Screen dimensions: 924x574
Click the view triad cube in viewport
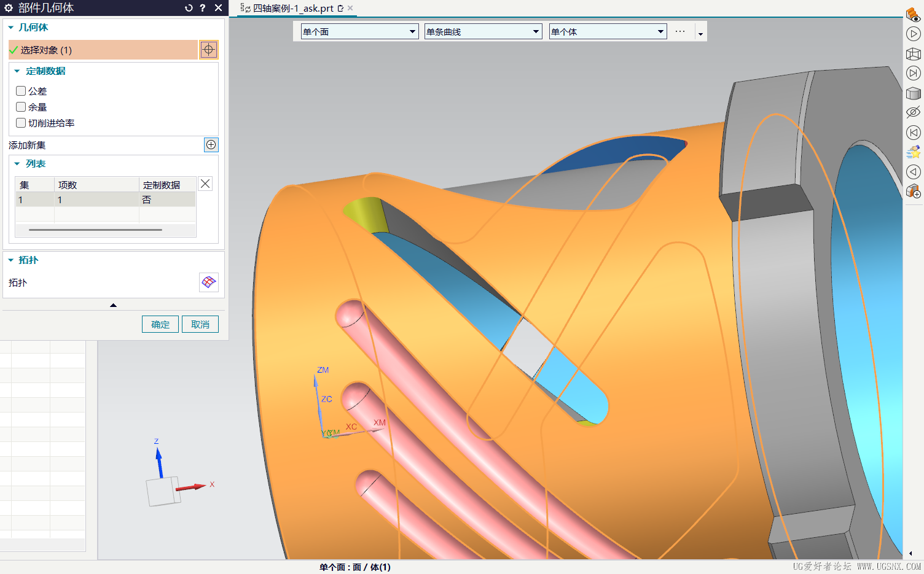pos(163,491)
